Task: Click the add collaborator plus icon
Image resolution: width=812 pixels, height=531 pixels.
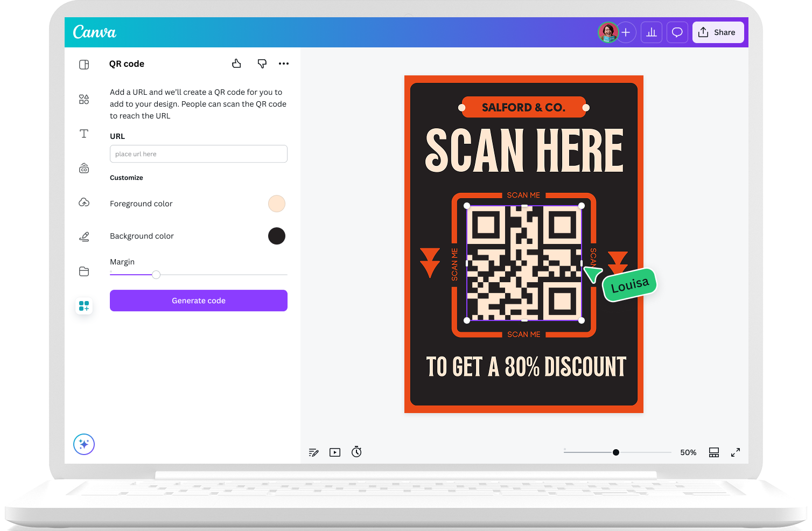Action: [626, 32]
